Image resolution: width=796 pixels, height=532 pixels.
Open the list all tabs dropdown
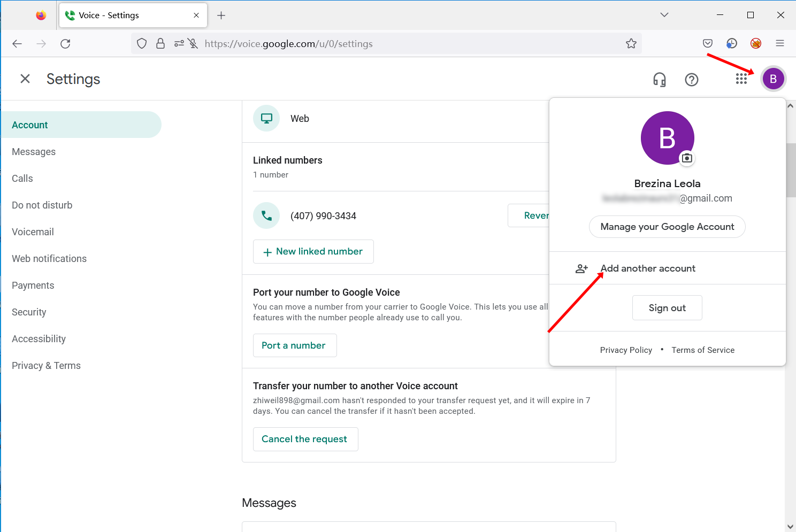664,15
